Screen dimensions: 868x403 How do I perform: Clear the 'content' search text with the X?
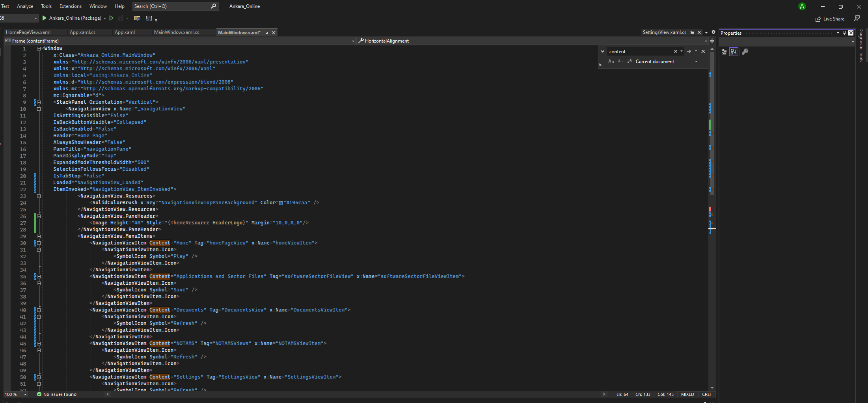[676, 51]
